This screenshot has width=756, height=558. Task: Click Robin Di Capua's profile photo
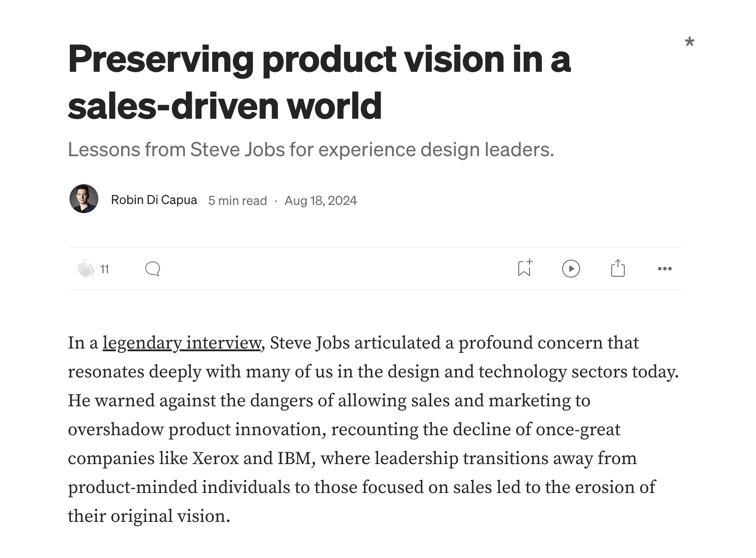[x=84, y=199]
